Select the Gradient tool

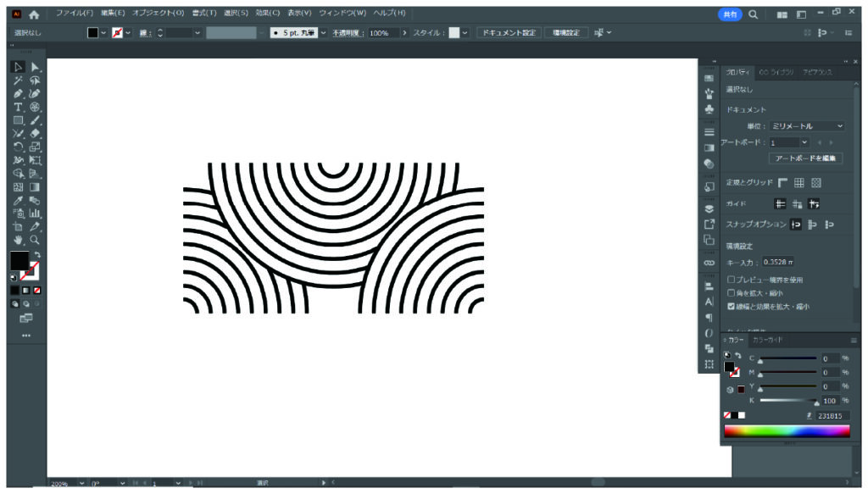(35, 187)
